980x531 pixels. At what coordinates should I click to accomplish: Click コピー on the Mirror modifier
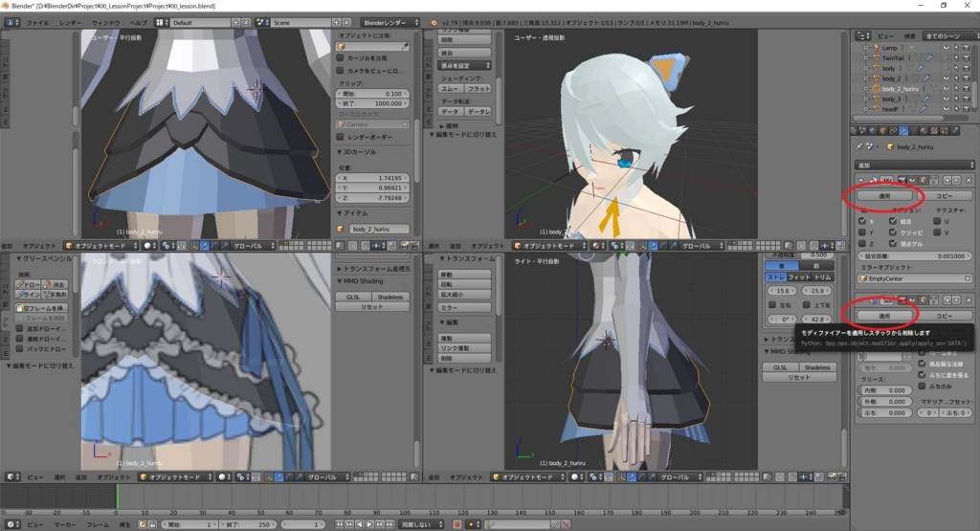944,196
